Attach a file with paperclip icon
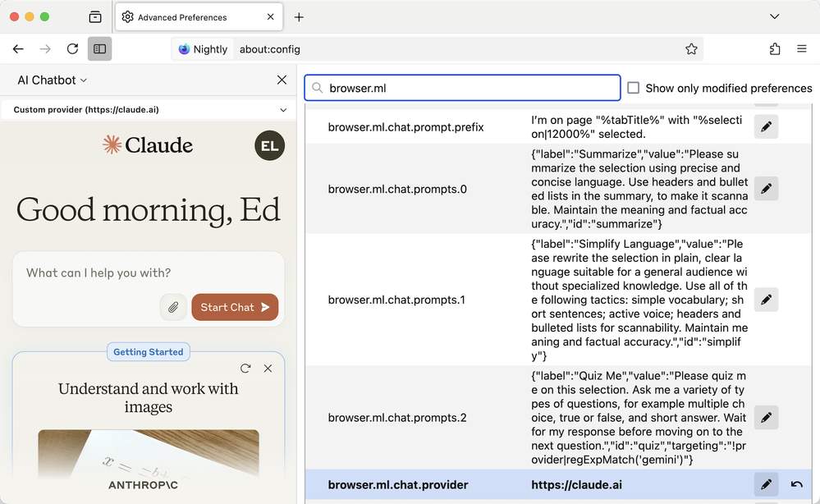 173,307
